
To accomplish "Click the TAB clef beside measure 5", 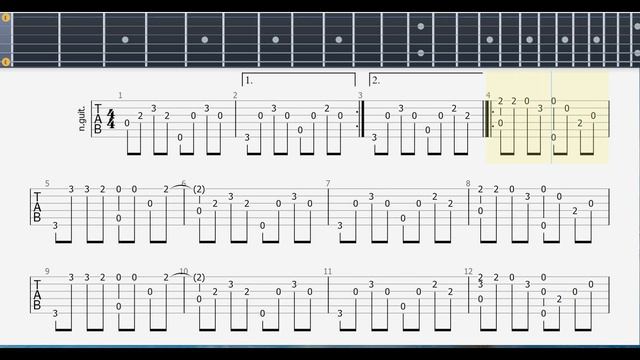I will tap(37, 207).
